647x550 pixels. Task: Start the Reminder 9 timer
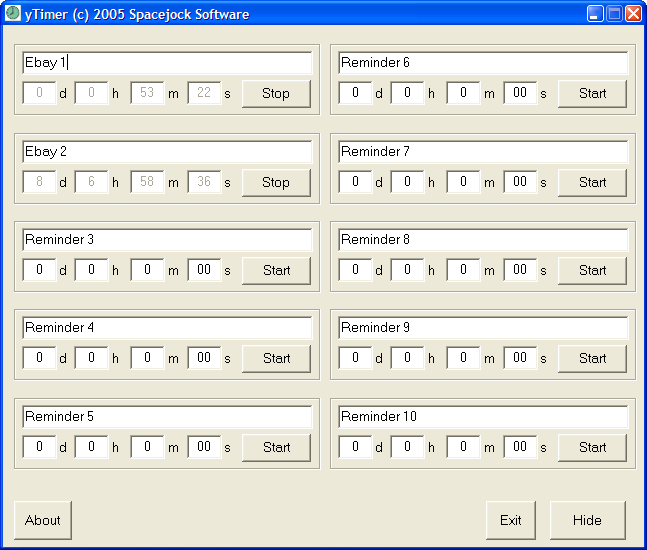pos(592,359)
